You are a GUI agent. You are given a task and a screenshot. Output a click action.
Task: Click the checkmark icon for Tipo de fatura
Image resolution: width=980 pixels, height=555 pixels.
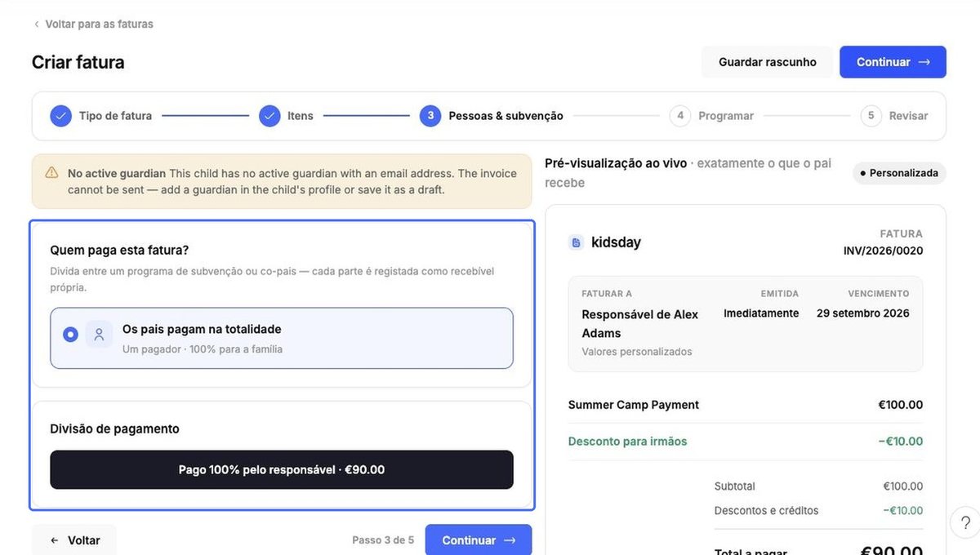point(60,116)
